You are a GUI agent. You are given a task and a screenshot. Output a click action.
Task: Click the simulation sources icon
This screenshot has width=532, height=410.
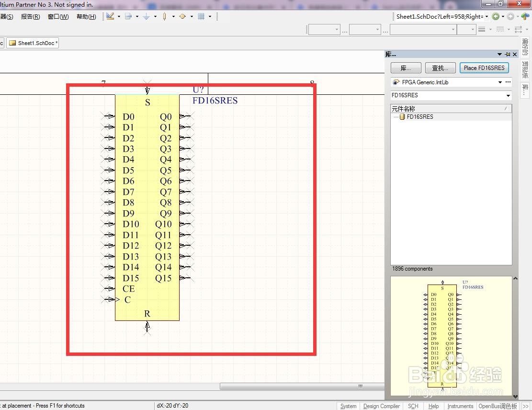coord(182,16)
